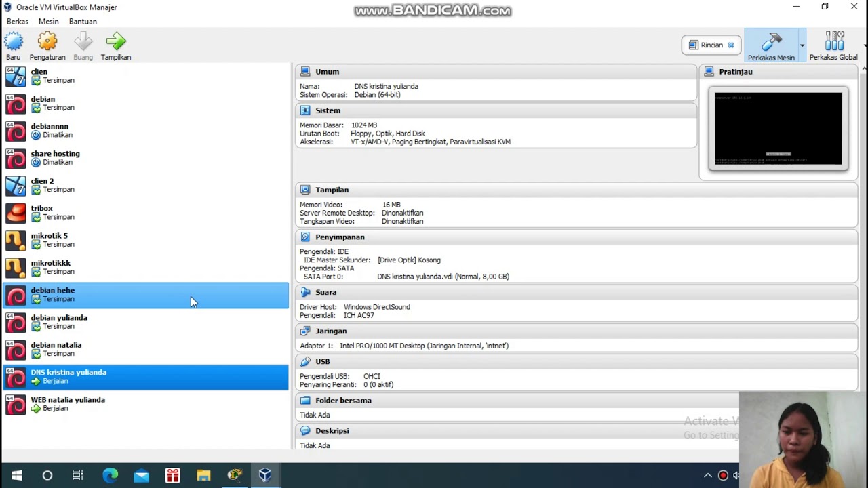868x488 pixels.
Task: Click the Pratinjau preview thumbnail
Action: (x=778, y=129)
